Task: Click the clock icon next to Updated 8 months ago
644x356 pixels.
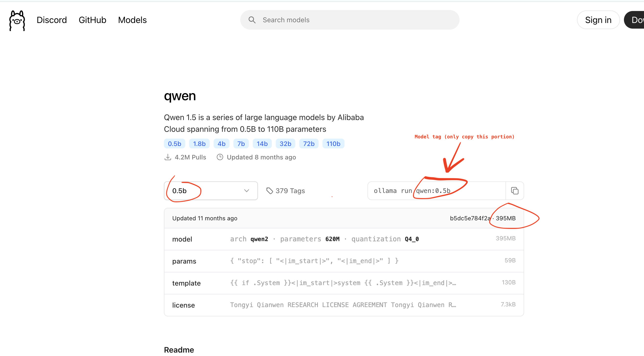Action: 220,157
